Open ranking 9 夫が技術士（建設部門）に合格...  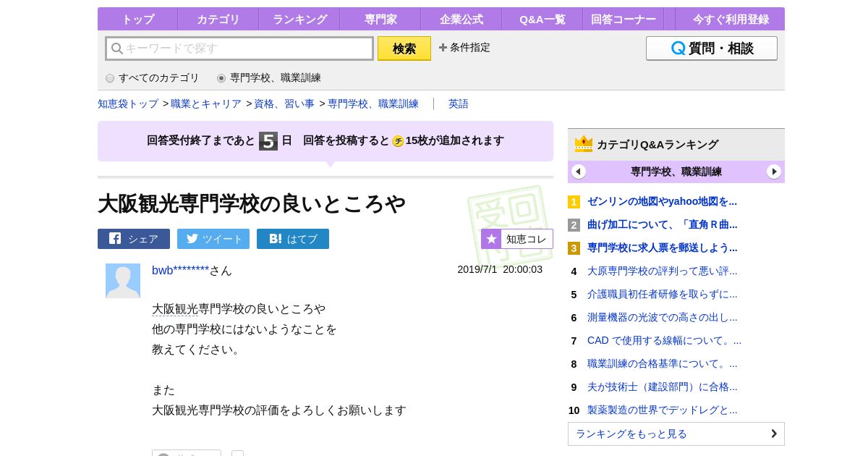[662, 387]
